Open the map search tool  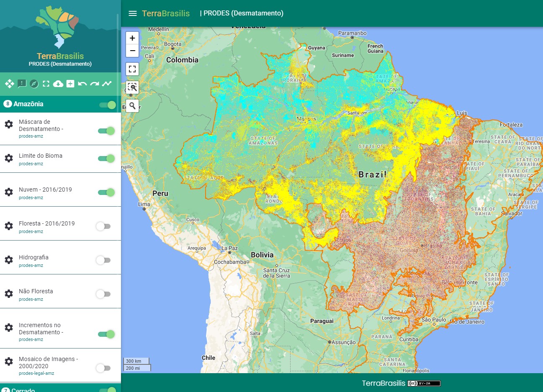(x=132, y=106)
